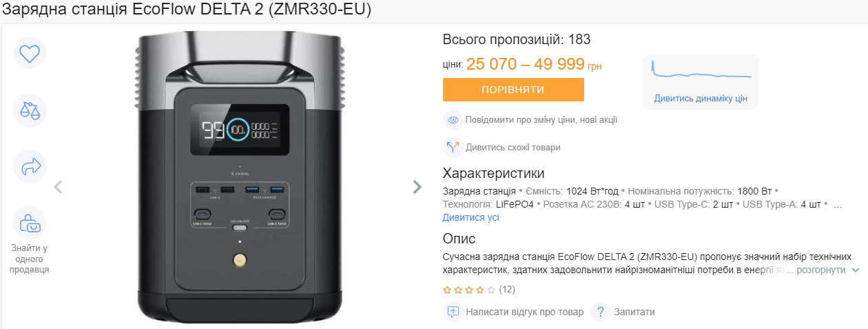Click Написати відгук про товар link

click(x=525, y=312)
